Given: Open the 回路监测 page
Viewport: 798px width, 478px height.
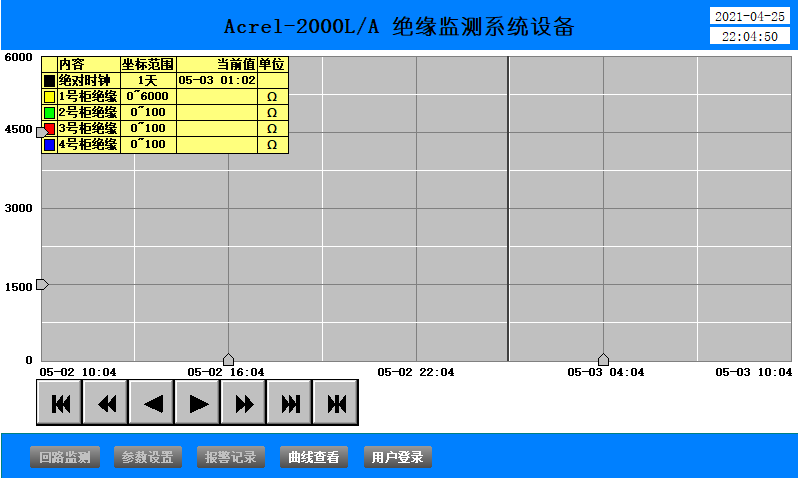Looking at the screenshot, I should 65,457.
